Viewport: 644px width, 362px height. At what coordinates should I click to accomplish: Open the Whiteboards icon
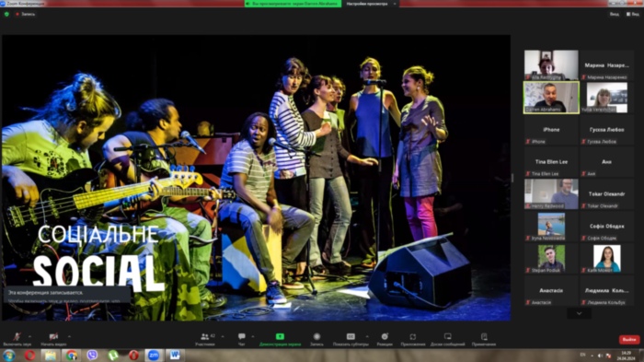(x=448, y=339)
